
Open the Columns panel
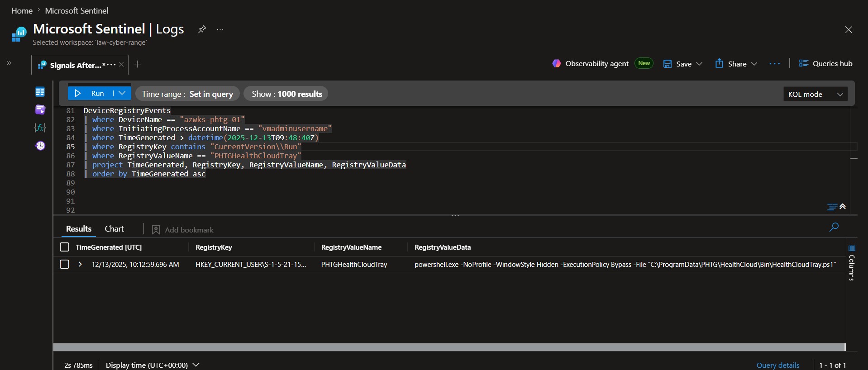point(852,263)
